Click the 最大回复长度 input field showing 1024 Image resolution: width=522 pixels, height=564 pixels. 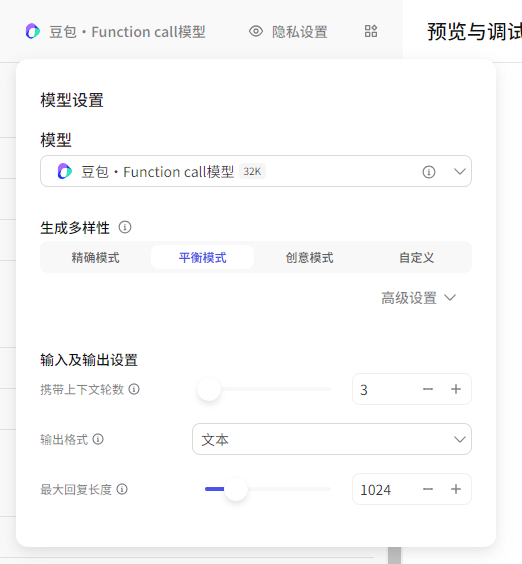tap(387, 489)
